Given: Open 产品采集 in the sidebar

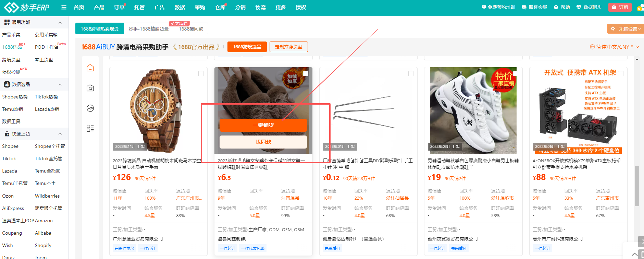Looking at the screenshot, I should 11,35.
